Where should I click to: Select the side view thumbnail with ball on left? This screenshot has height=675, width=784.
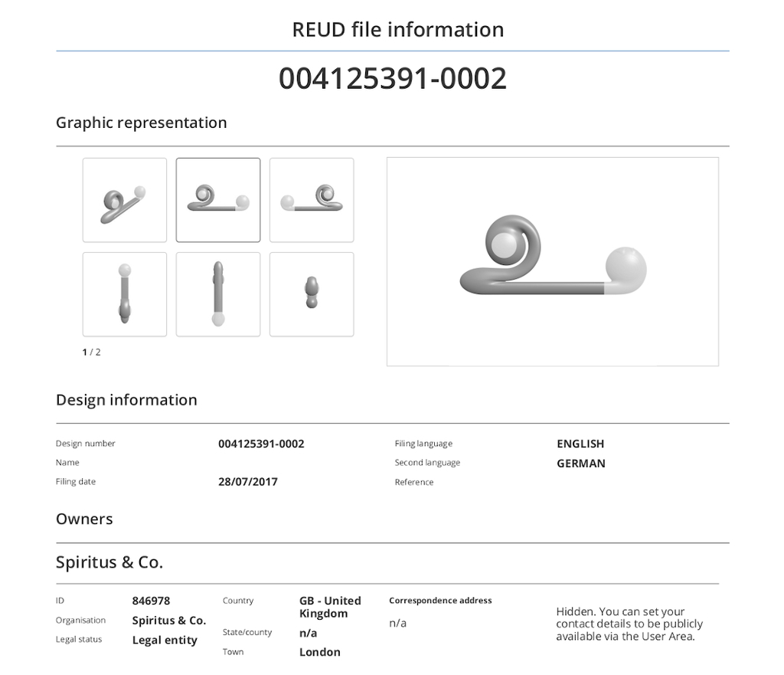click(312, 200)
